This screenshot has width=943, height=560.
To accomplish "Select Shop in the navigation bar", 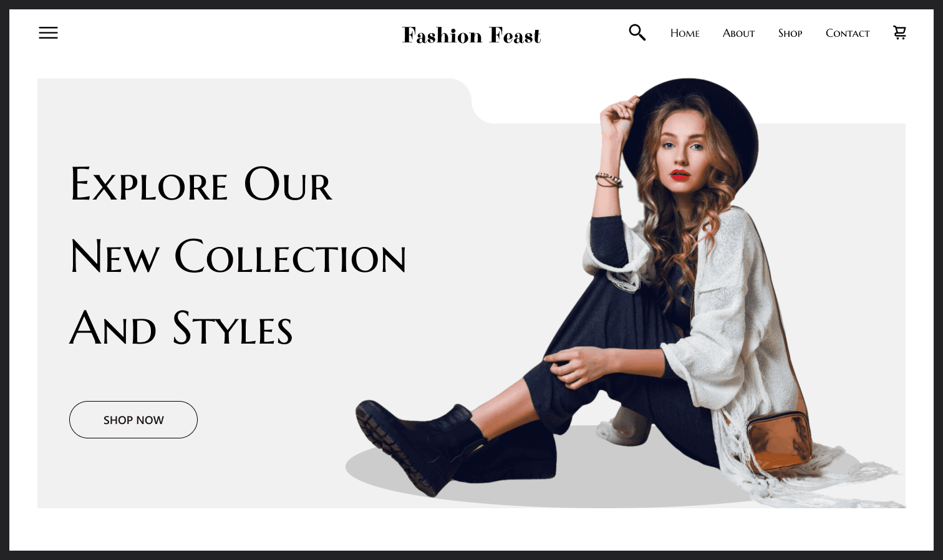I will coord(790,33).
